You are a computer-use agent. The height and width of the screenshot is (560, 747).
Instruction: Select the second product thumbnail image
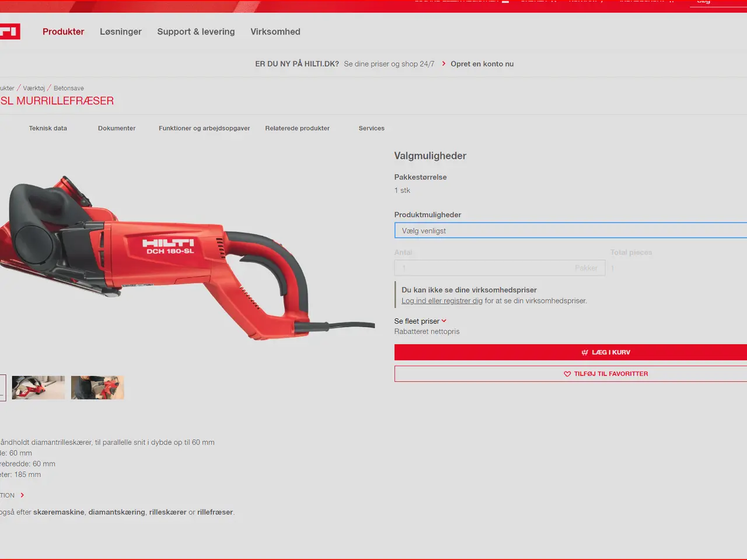pos(39,387)
